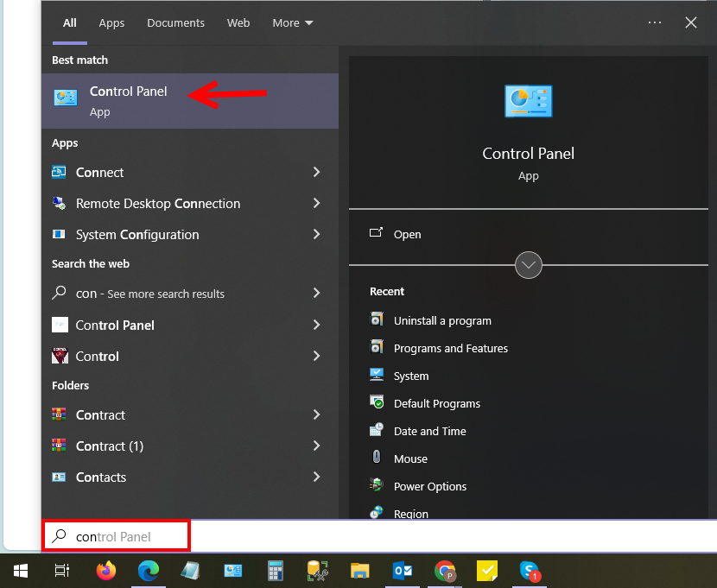Open Google Chrome from the taskbar
The height and width of the screenshot is (588, 717).
tap(445, 571)
